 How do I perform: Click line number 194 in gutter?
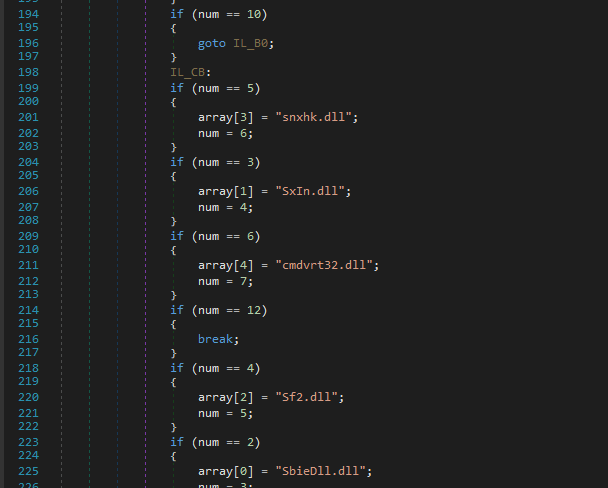28,14
